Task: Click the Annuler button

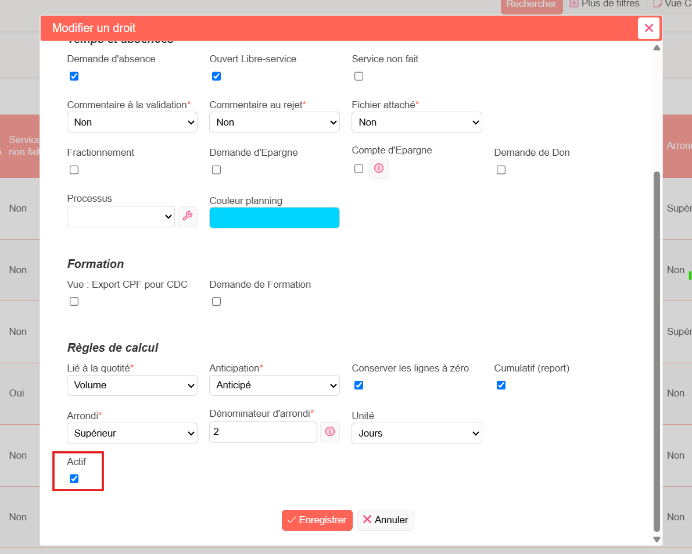Action: (386, 520)
